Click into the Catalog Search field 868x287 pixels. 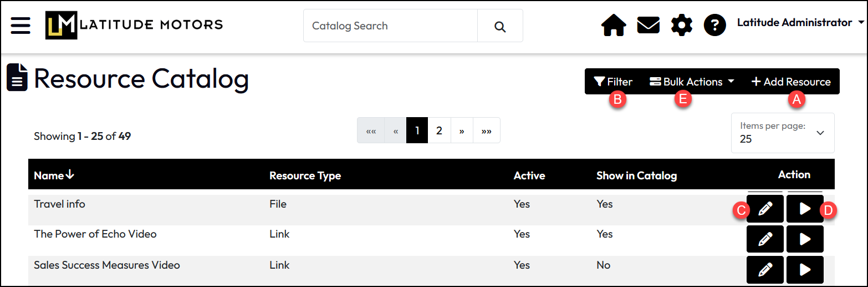pos(390,26)
